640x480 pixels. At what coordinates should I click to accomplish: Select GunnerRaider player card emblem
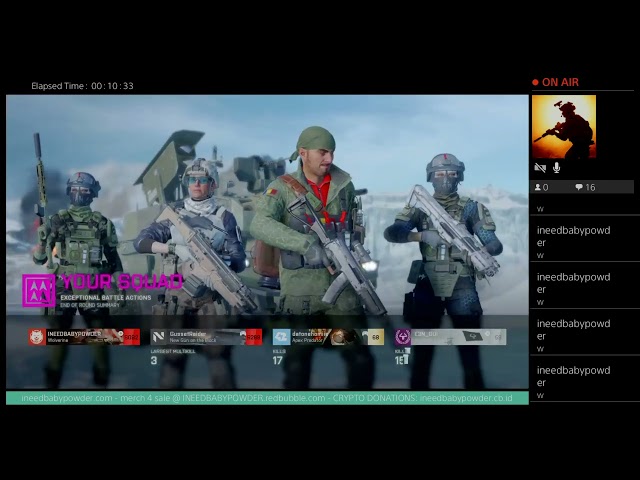click(x=159, y=337)
